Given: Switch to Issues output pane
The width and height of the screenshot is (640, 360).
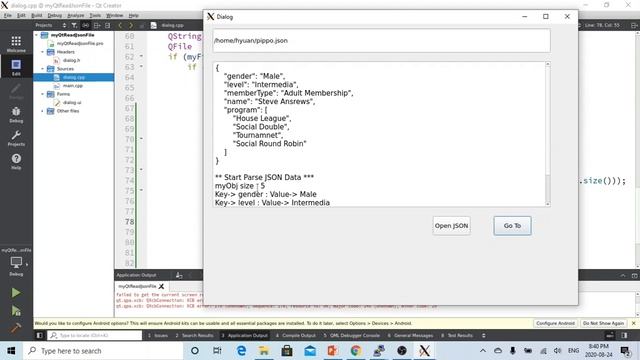Looking at the screenshot, I should [158, 336].
